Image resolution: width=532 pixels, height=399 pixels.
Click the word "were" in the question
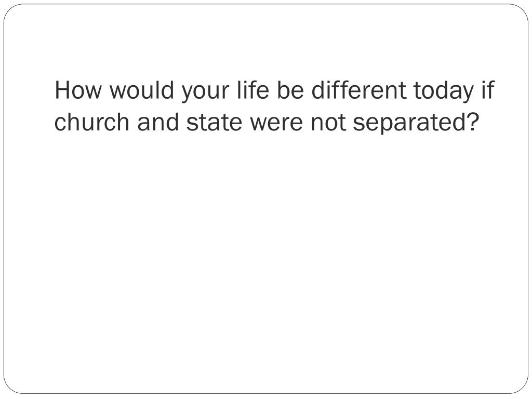276,124
